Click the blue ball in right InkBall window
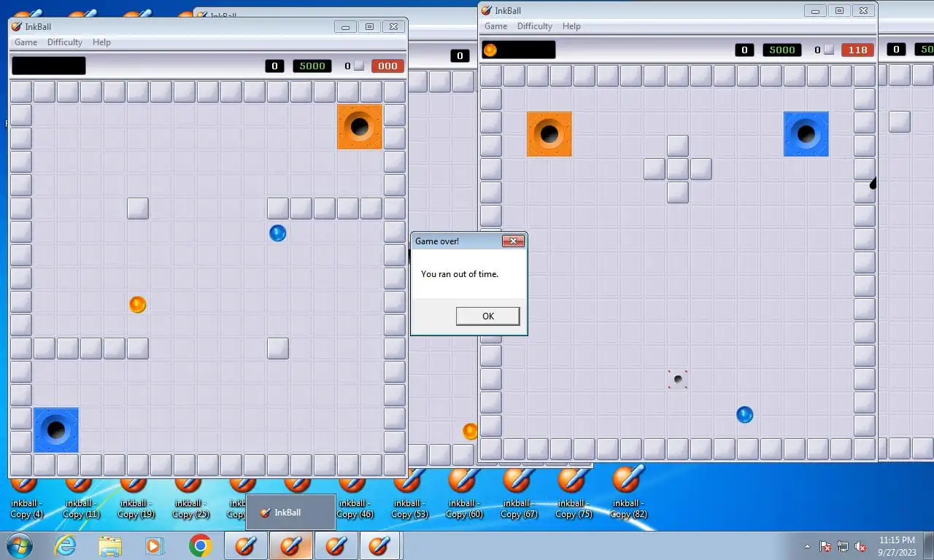Image resolution: width=934 pixels, height=560 pixels. [745, 415]
